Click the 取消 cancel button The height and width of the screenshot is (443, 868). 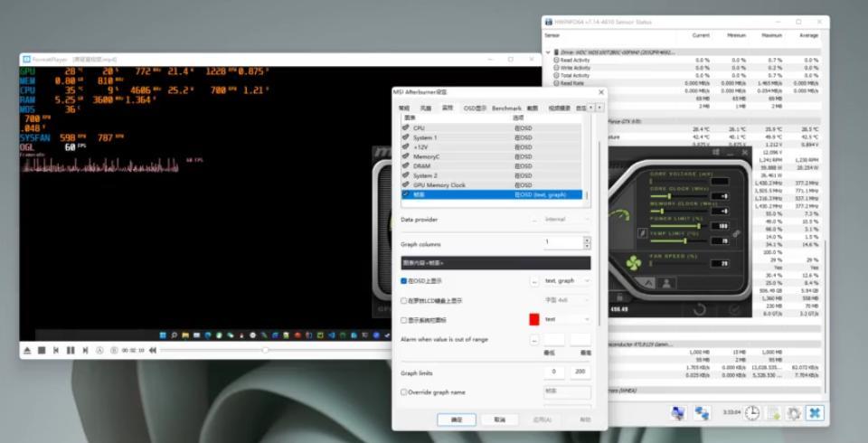pyautogui.click(x=499, y=419)
